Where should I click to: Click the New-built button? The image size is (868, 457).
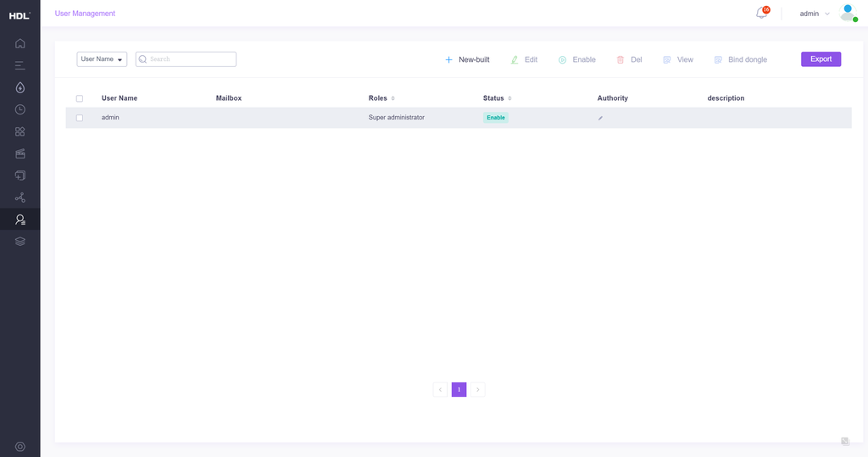pyautogui.click(x=467, y=59)
